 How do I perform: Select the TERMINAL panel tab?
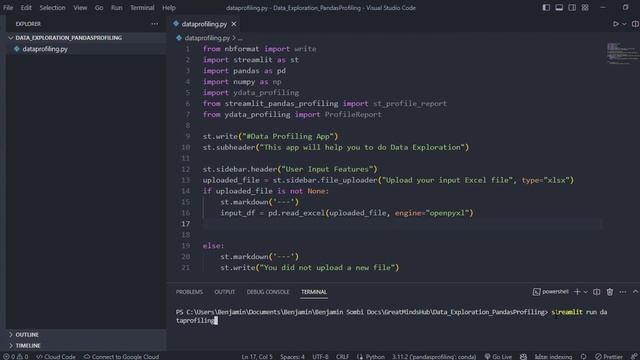tap(313, 292)
